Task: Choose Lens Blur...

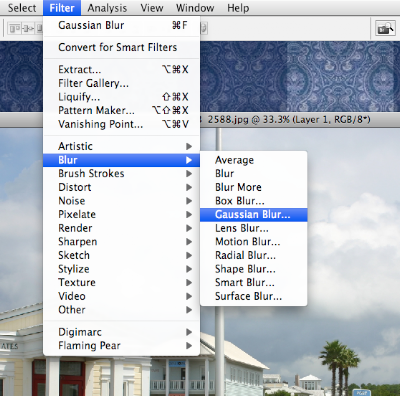Action: 253,228
